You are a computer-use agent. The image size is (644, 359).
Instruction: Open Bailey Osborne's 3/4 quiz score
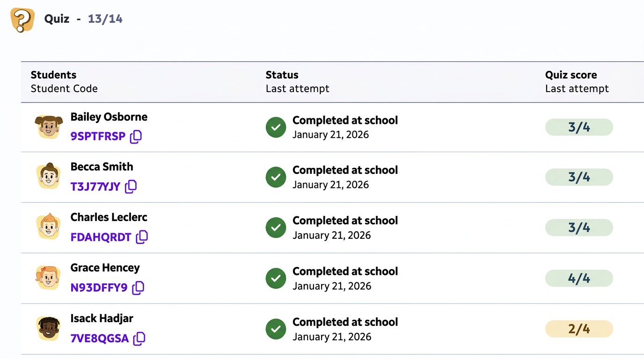(x=578, y=127)
